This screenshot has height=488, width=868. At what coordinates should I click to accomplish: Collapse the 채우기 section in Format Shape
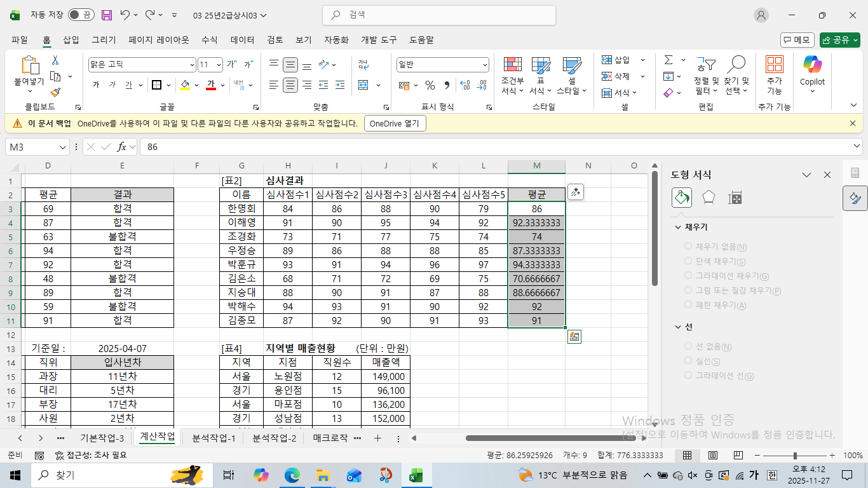677,227
